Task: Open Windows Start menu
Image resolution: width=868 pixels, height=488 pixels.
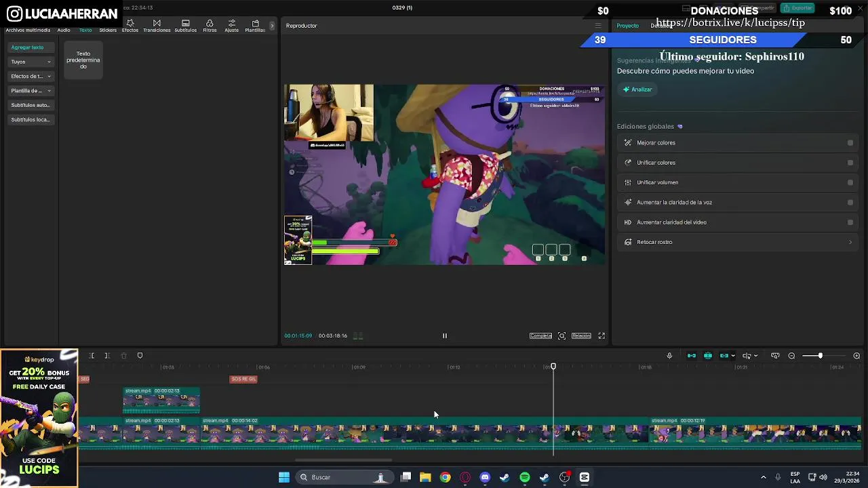Action: [x=284, y=477]
